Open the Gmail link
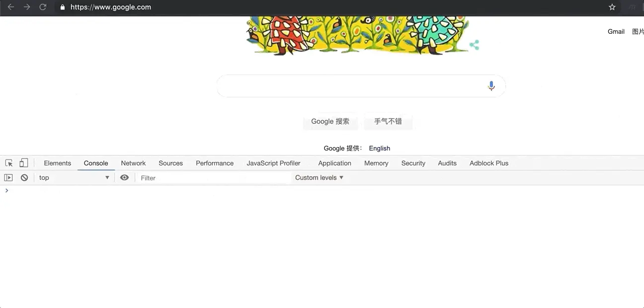 tap(616, 31)
